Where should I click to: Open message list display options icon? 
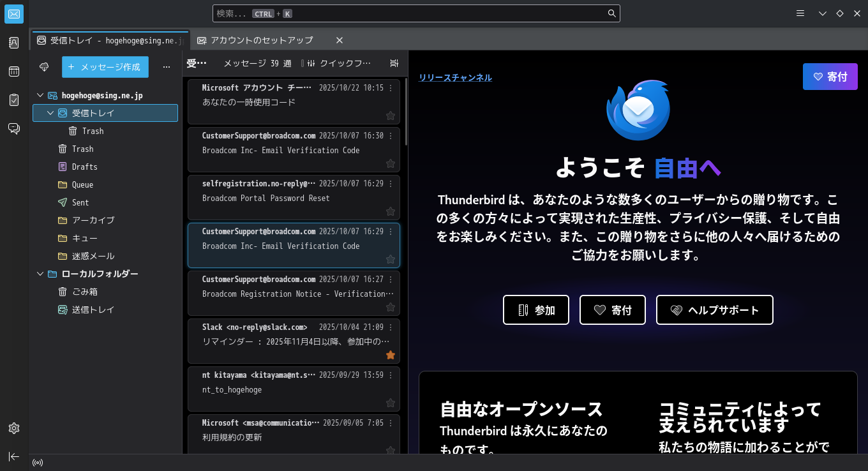tap(394, 63)
